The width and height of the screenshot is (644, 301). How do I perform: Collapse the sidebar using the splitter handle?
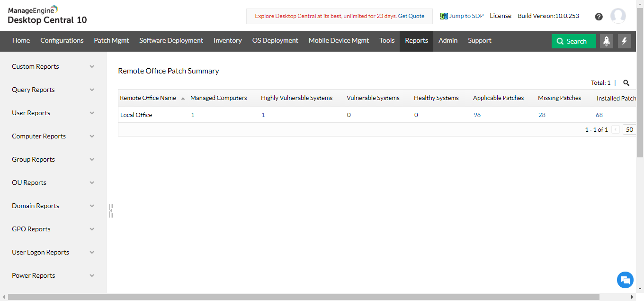(111, 210)
